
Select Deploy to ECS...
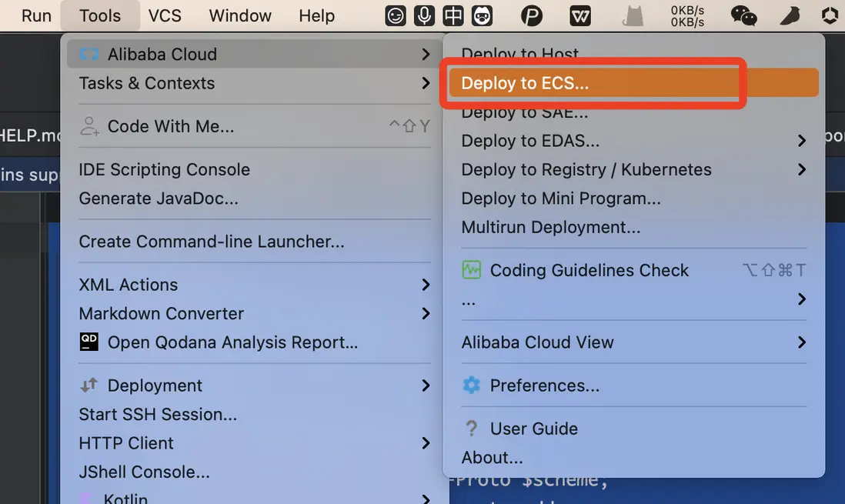(634, 83)
